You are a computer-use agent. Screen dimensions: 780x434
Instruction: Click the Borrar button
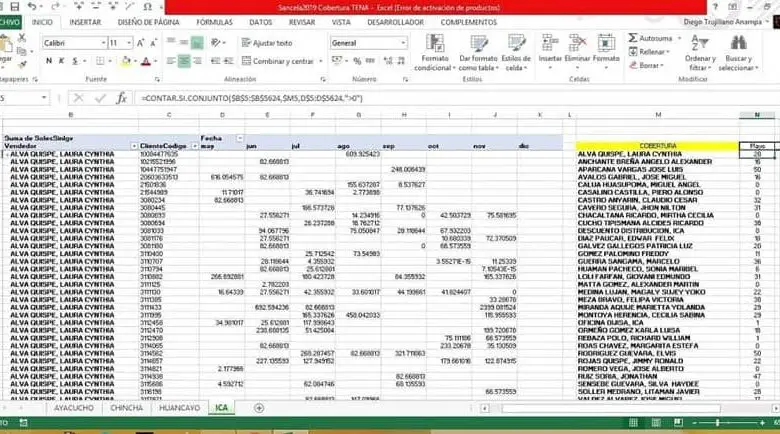646,65
